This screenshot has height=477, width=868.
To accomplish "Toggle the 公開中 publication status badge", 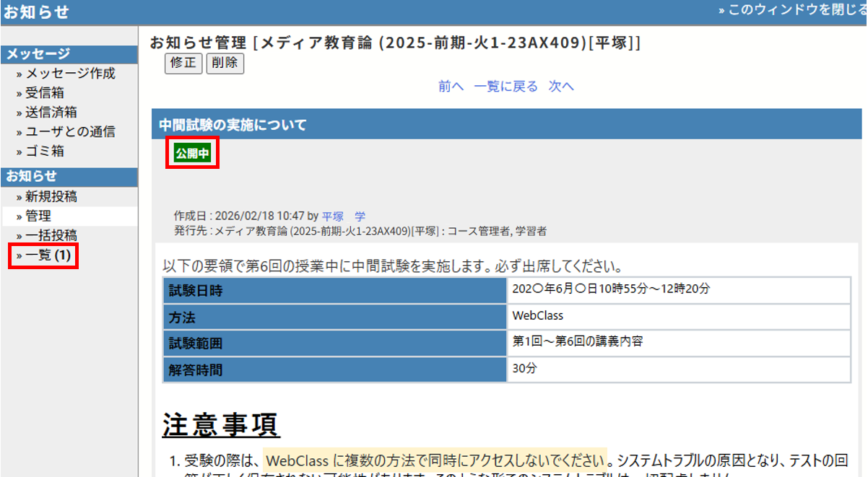I will pos(191,154).
